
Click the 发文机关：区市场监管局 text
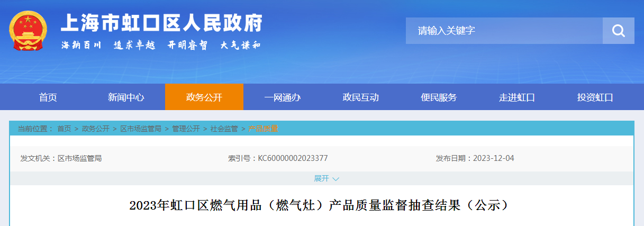[x=61, y=158]
